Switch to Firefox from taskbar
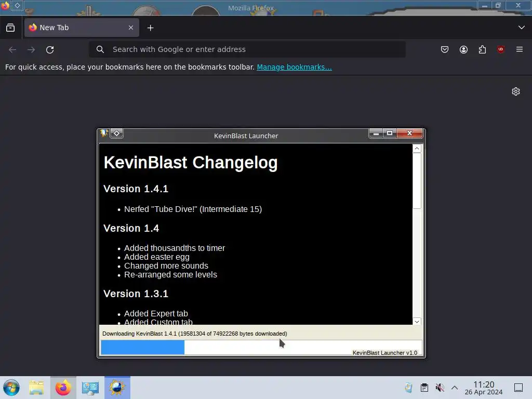 (x=63, y=388)
